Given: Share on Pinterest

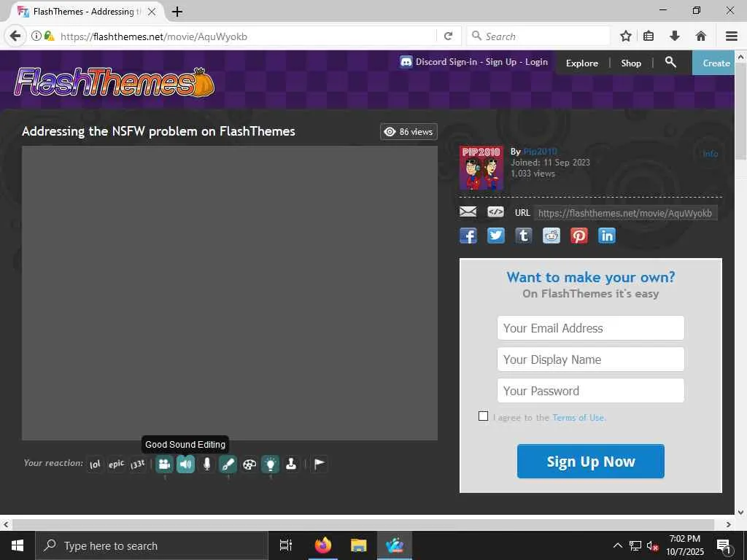Looking at the screenshot, I should coord(578,236).
